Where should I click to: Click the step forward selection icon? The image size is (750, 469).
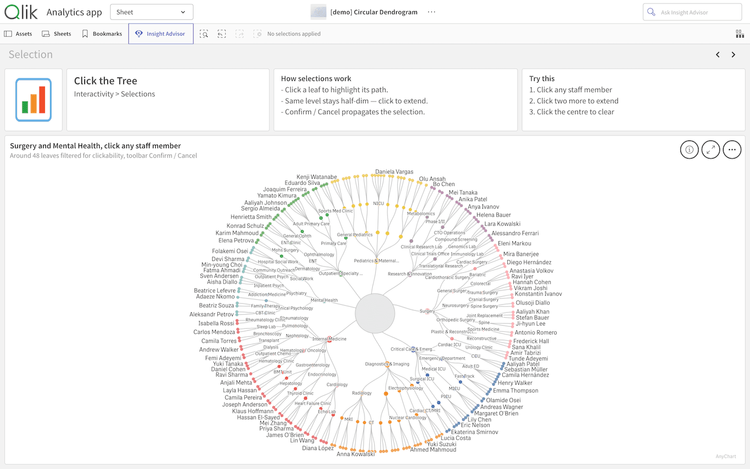point(239,34)
